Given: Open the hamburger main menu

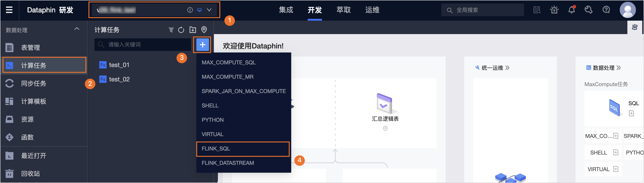Looking at the screenshot, I should pyautogui.click(x=9, y=10).
